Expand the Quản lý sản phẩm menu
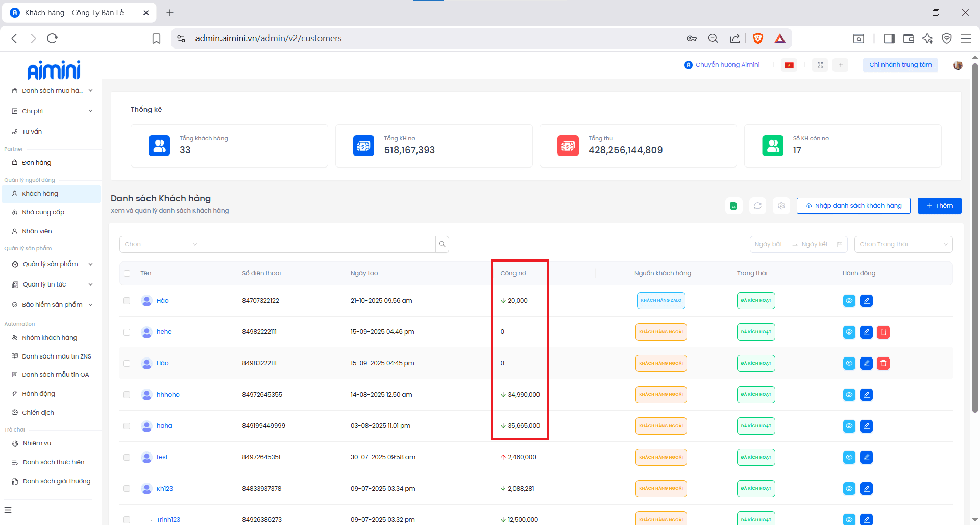Screen dimensions: 980x525 click(51, 264)
